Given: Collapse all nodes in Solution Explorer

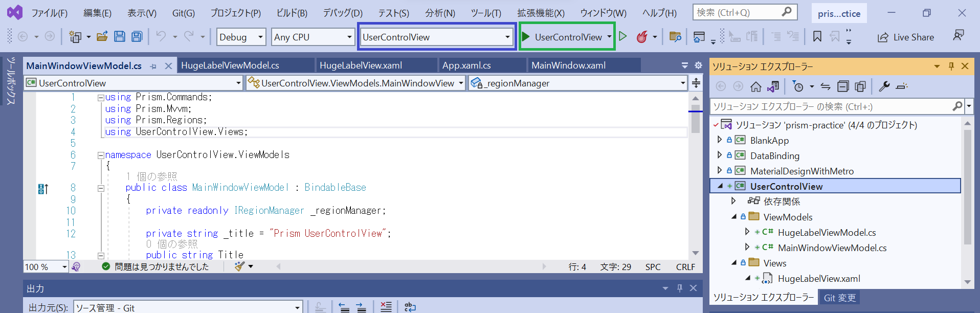Looking at the screenshot, I should coord(843,86).
